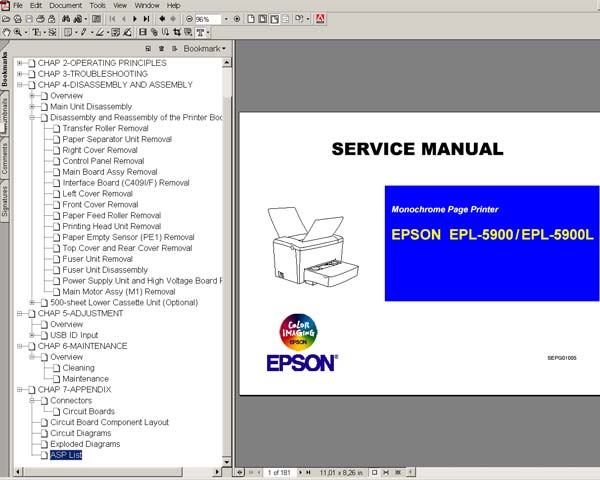Open USB ID Input bookmark
This screenshot has width=600, height=480.
coord(74,335)
